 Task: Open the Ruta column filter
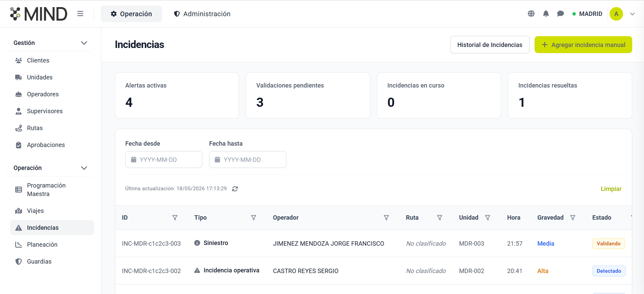pos(440,218)
